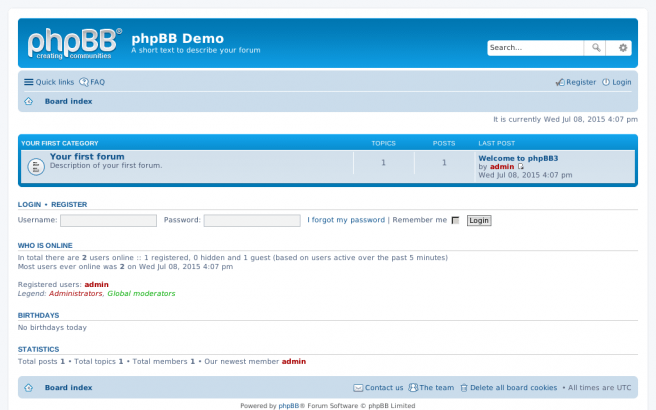View latest post via icon next to admin
The width and height of the screenshot is (656, 410).
click(x=521, y=167)
